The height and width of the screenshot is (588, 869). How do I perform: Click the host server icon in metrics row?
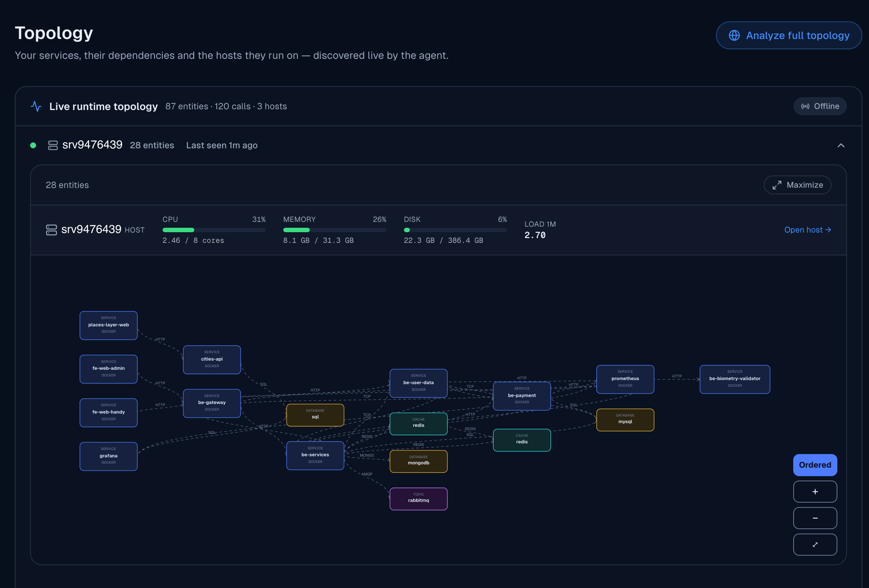pos(51,230)
